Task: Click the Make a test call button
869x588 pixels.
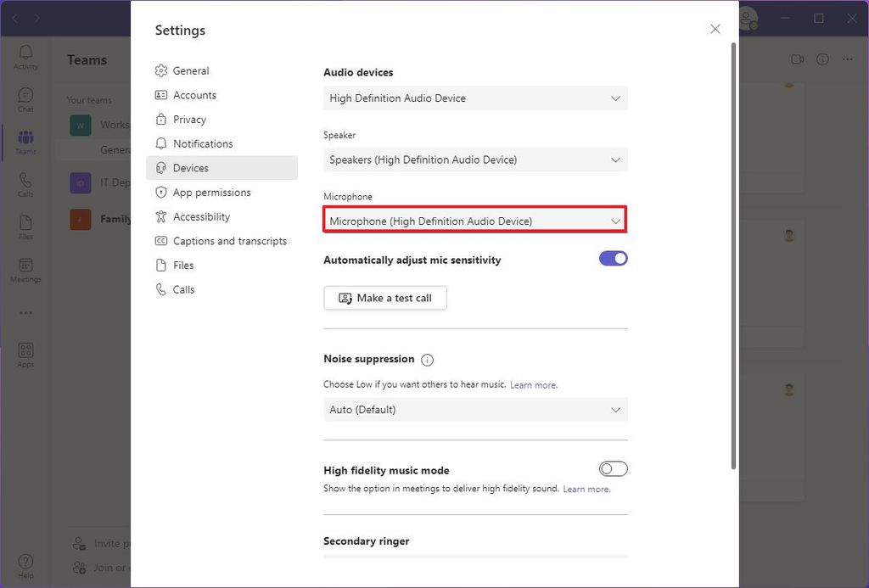Action: point(384,298)
